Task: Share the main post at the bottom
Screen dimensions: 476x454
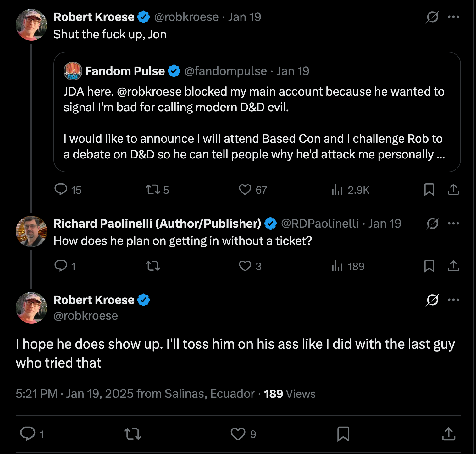Action: tap(448, 434)
